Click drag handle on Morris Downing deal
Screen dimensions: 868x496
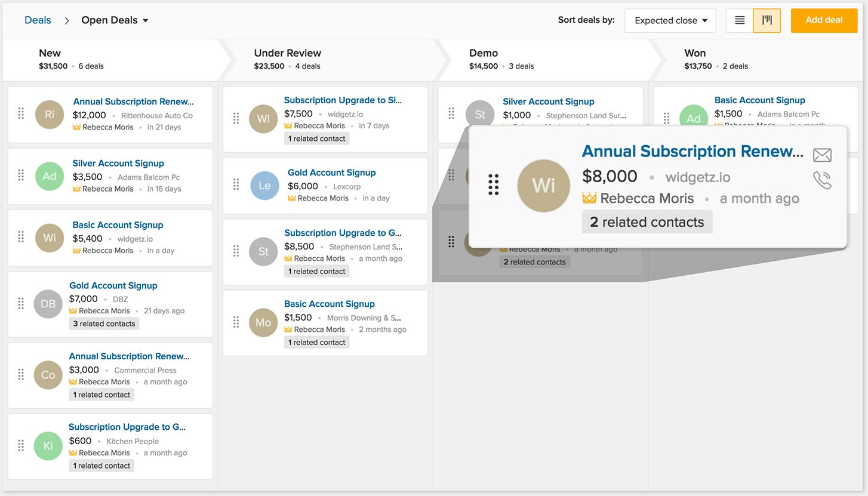(x=236, y=322)
